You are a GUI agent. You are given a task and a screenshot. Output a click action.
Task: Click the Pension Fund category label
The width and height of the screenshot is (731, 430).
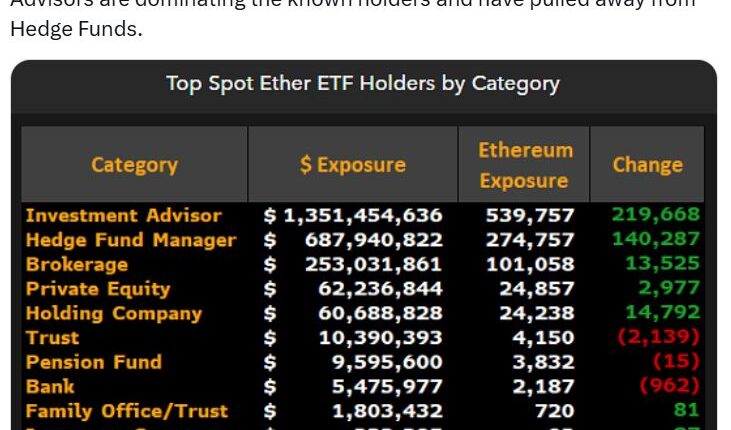(x=93, y=362)
